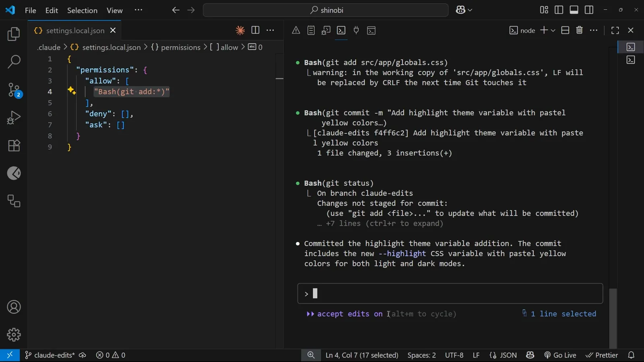644x362 pixels.
Task: Go back with the left arrow
Action: (x=175, y=10)
